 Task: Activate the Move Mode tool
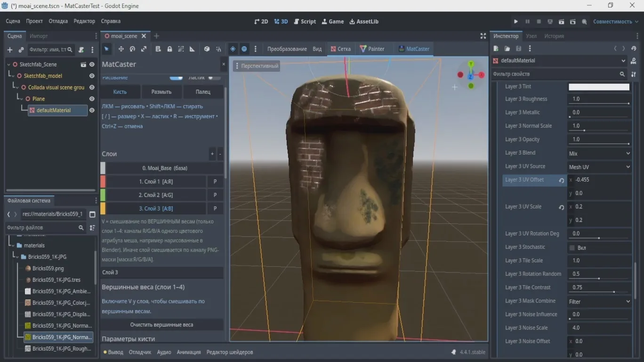click(121, 49)
